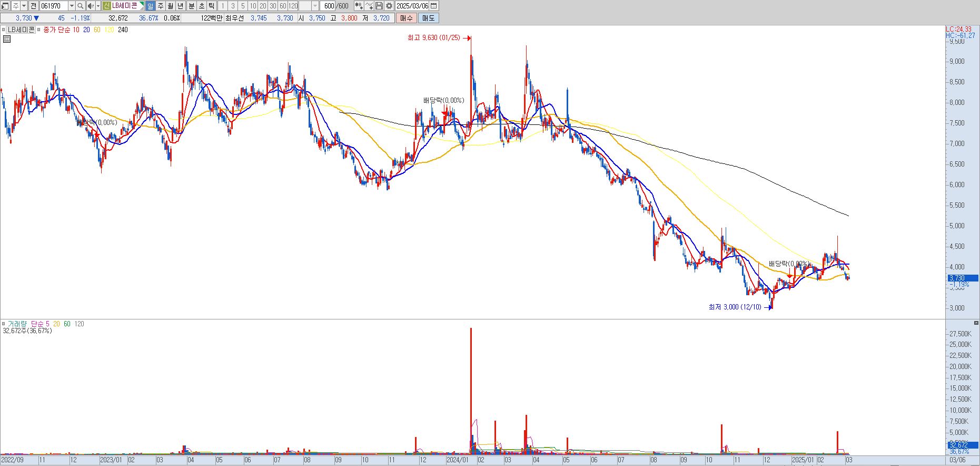Viewport: 980px width, 466px height.
Task: Click the stock code input field 061970
Action: tap(54, 6)
